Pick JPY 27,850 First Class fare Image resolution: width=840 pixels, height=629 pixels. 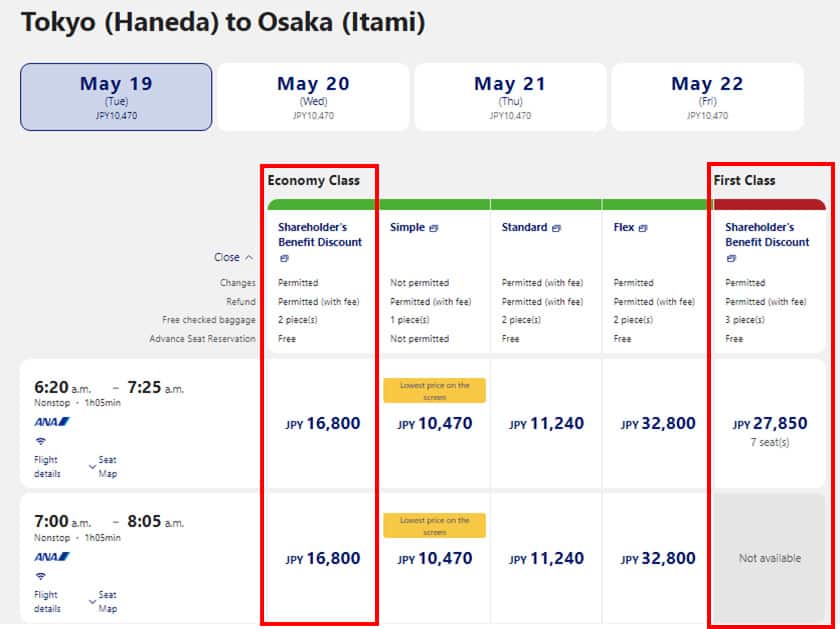click(x=769, y=424)
